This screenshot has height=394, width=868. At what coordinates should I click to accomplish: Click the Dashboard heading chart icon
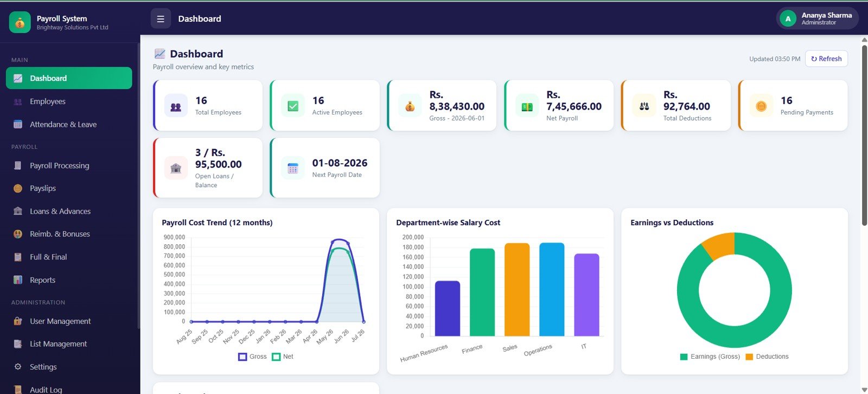pos(159,54)
